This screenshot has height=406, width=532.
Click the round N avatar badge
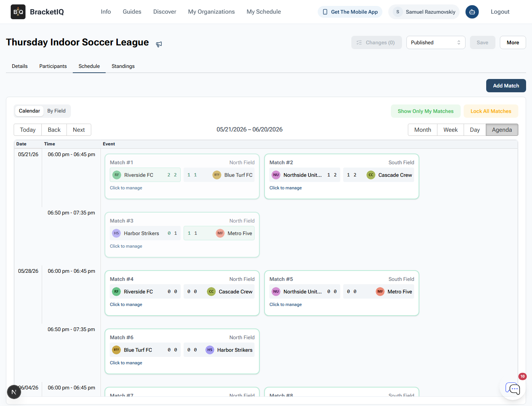coord(14,392)
